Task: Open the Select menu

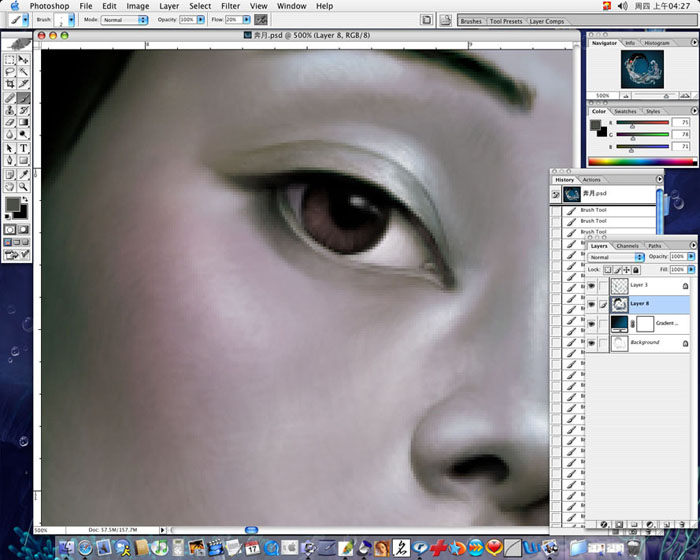Action: 200,6
